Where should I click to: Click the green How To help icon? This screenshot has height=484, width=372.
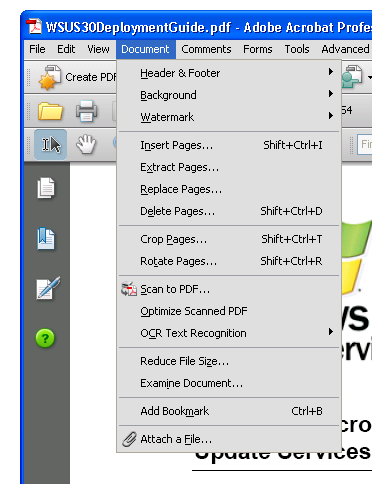[x=45, y=338]
